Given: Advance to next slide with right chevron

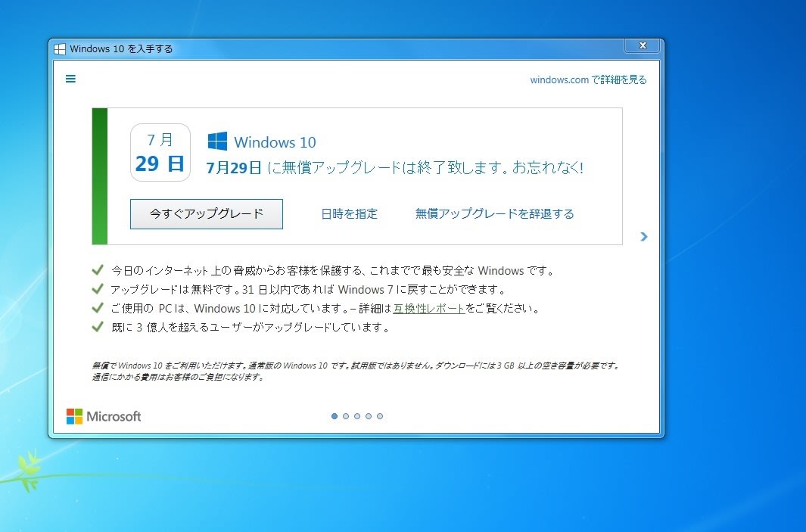Looking at the screenshot, I should click(643, 236).
